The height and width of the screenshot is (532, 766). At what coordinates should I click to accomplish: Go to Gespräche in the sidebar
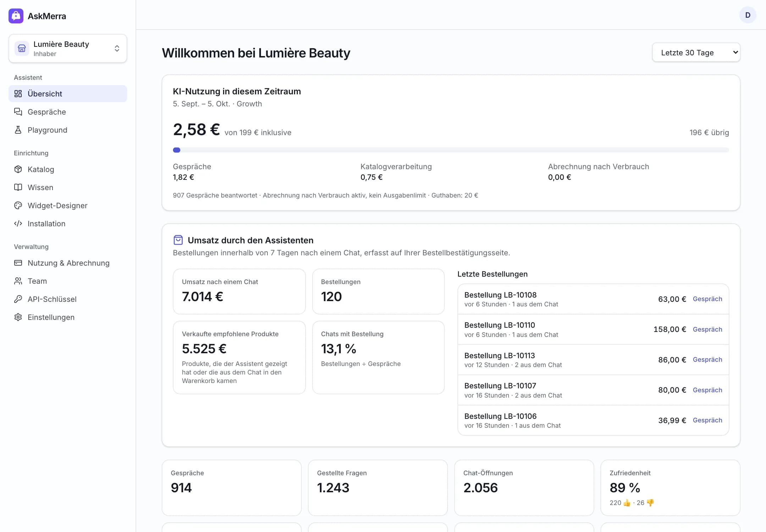(x=68, y=112)
